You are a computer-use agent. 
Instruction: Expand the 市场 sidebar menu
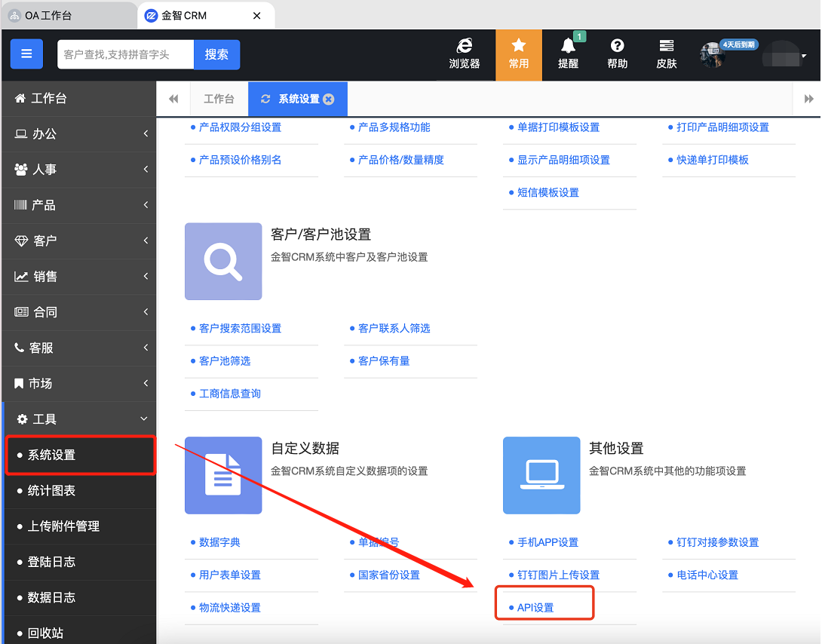tap(80, 383)
